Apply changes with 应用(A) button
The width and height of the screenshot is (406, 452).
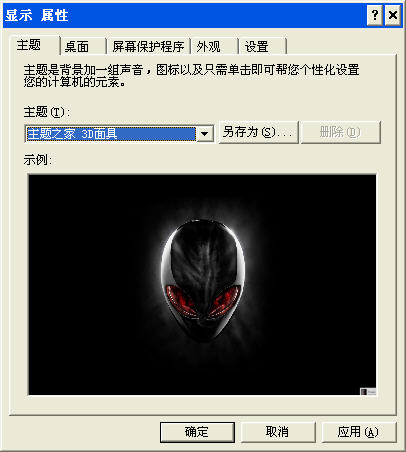[x=358, y=432]
